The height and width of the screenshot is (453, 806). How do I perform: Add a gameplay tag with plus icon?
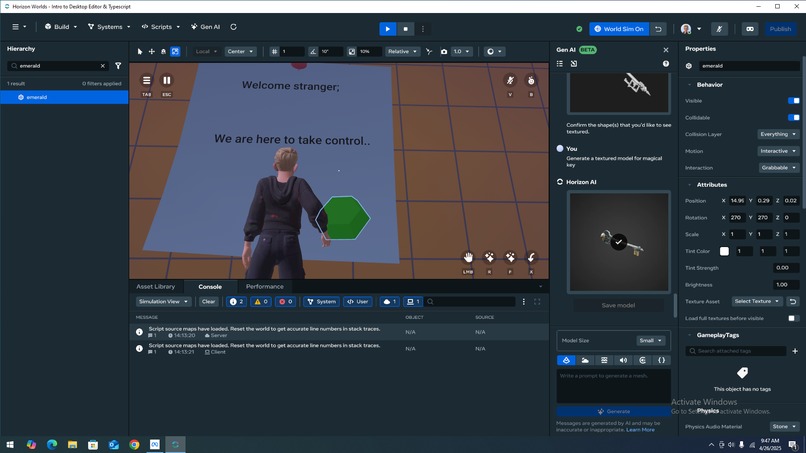point(795,351)
